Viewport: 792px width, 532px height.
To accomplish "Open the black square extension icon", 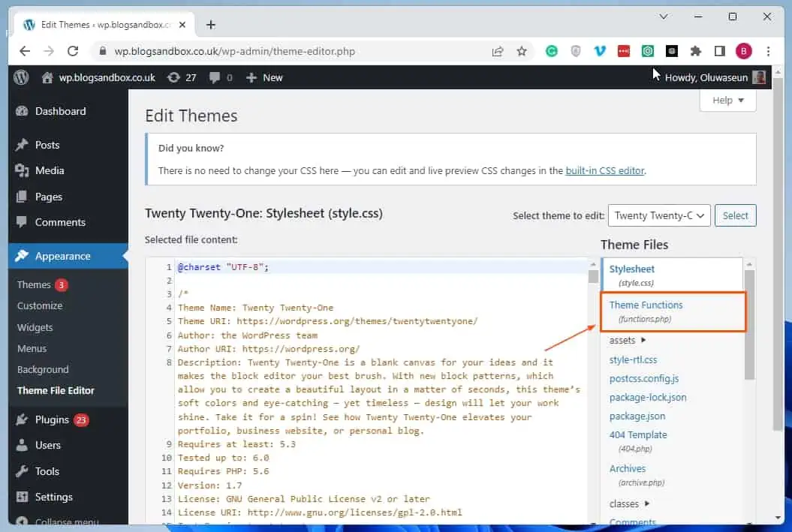I will click(x=672, y=51).
